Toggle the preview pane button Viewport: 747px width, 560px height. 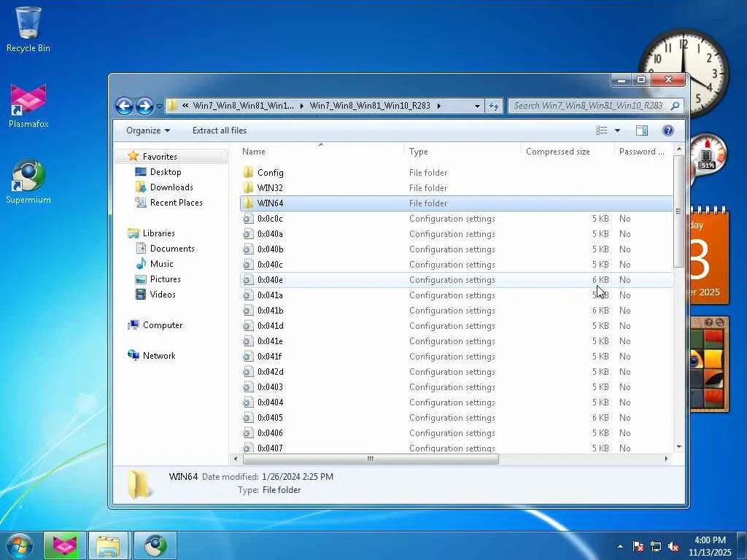pos(642,131)
